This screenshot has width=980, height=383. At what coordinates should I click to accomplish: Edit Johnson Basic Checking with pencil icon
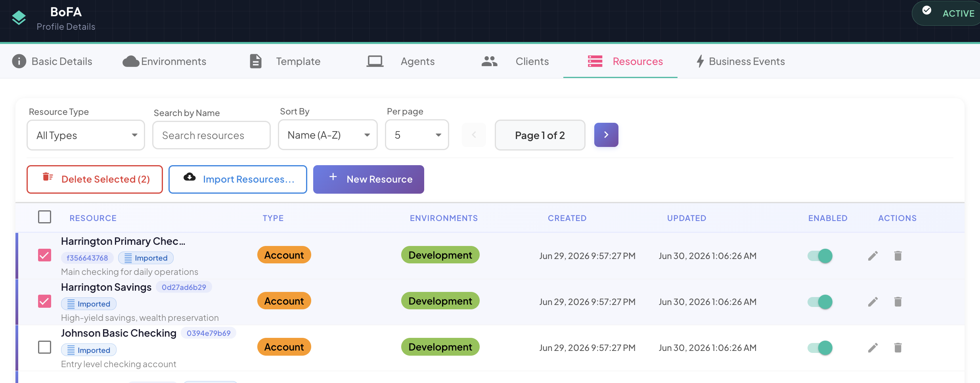873,348
